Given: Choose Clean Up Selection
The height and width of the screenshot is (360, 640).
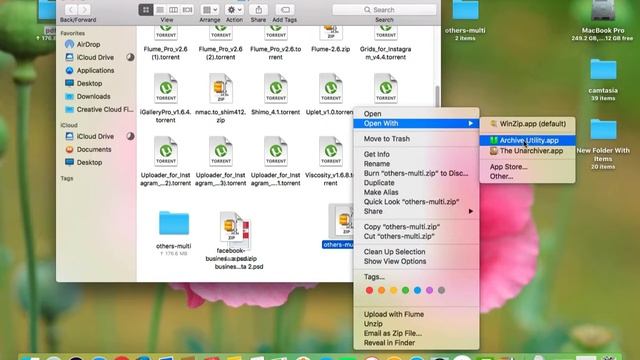Looking at the screenshot, I should pos(416,252).
